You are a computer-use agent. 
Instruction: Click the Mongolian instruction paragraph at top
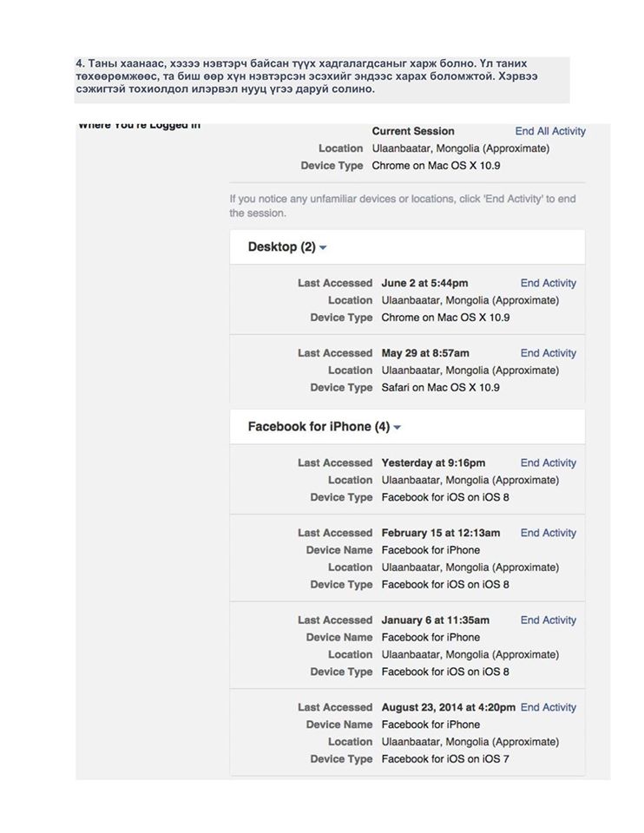click(x=321, y=76)
